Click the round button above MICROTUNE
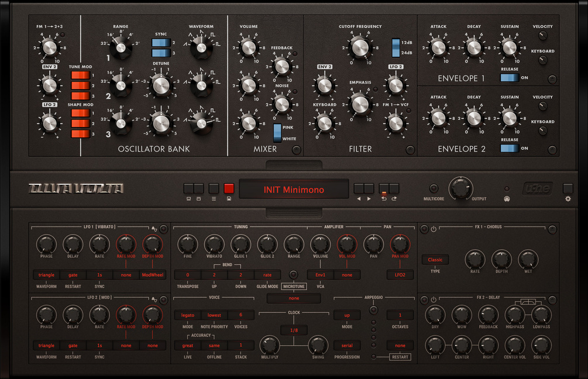Viewport: 588px width, 379px height. coord(294,274)
